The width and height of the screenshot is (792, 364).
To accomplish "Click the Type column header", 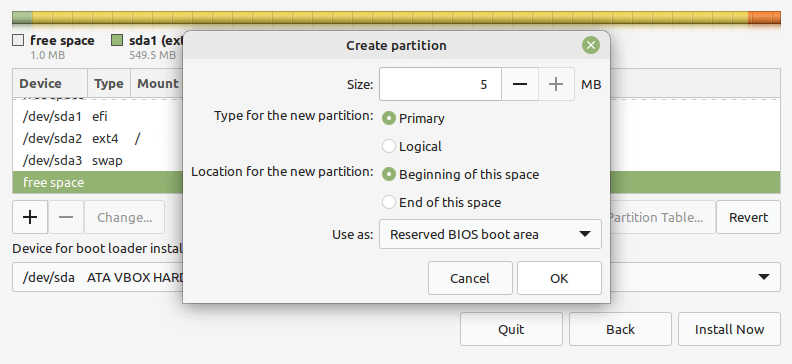I will click(x=109, y=84).
